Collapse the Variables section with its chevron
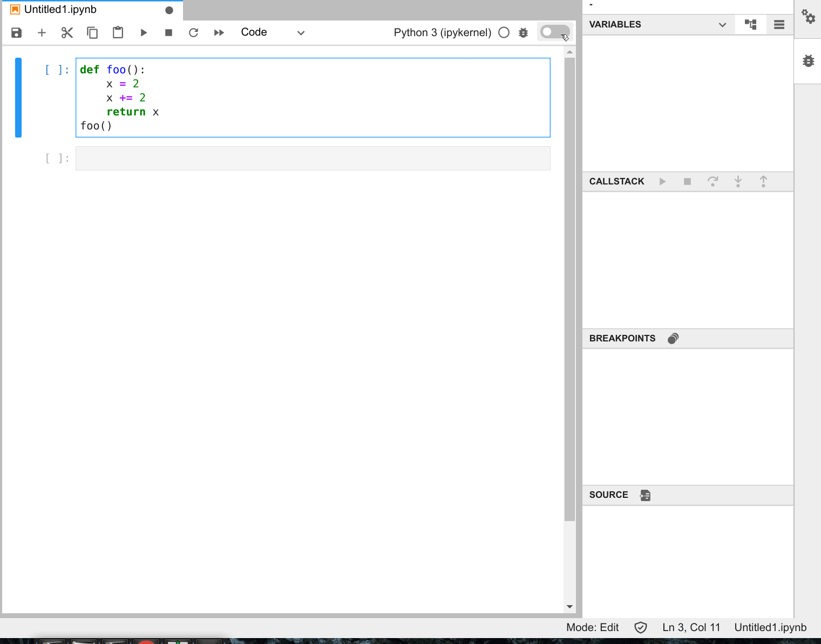Viewport: 821px width, 644px height. [x=722, y=24]
